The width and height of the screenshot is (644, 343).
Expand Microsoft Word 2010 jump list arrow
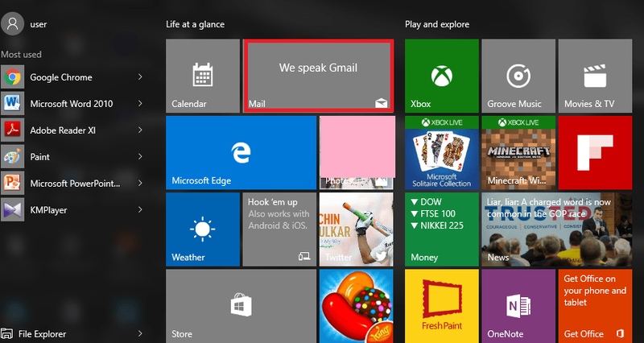[x=140, y=104]
